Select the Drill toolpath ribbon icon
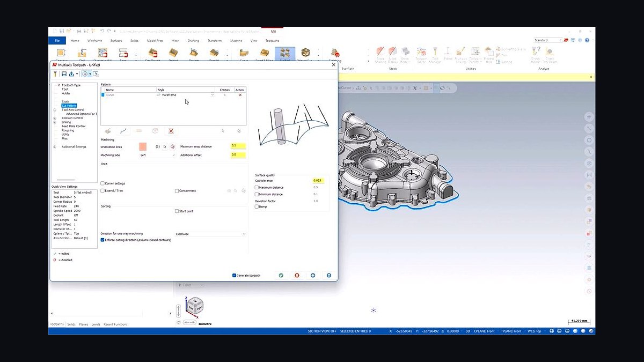This screenshot has width=644, height=362. (x=82, y=53)
